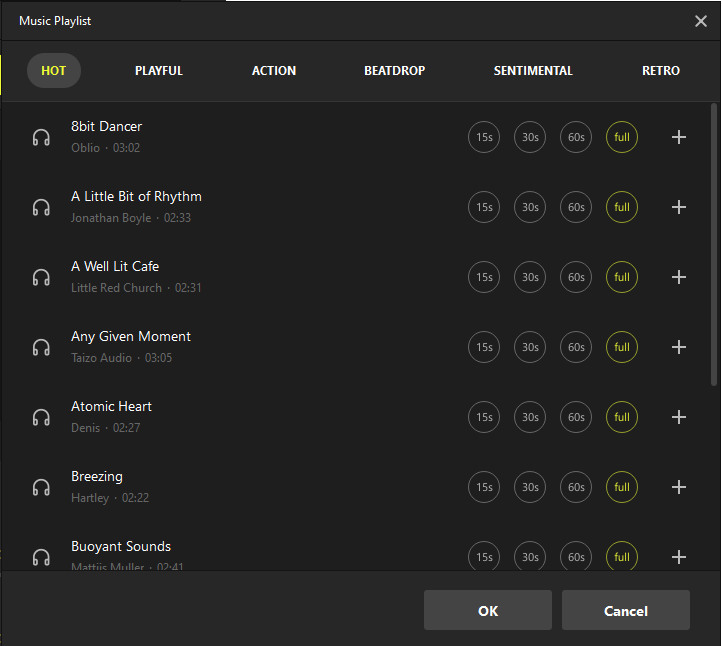
Task: Pick 60s duration for A Little Bit of Rhythm
Action: [x=576, y=207]
